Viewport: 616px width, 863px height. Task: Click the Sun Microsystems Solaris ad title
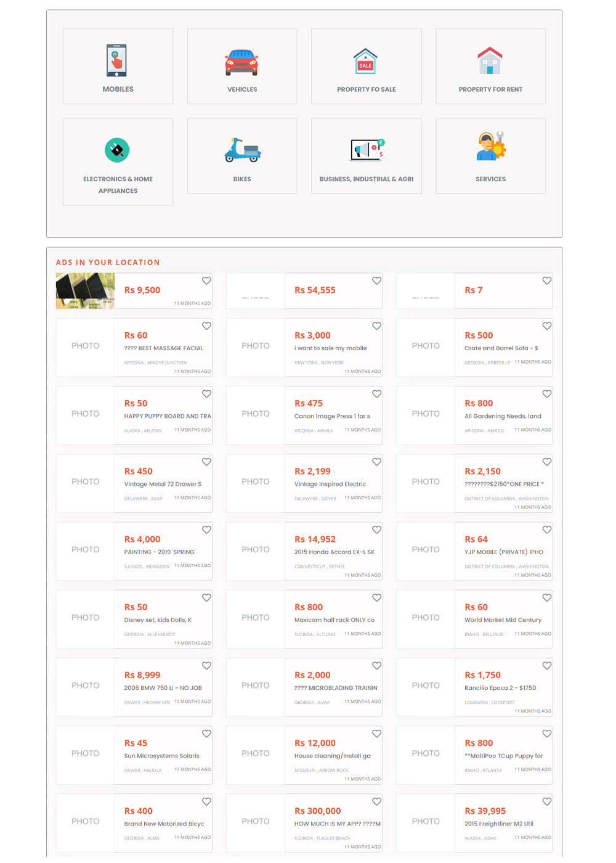coord(161,756)
